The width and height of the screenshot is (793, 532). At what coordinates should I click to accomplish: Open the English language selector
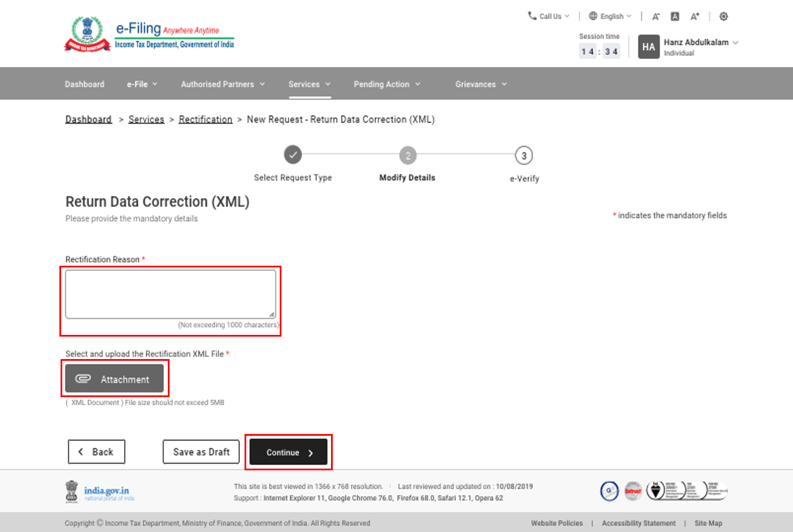[610, 16]
